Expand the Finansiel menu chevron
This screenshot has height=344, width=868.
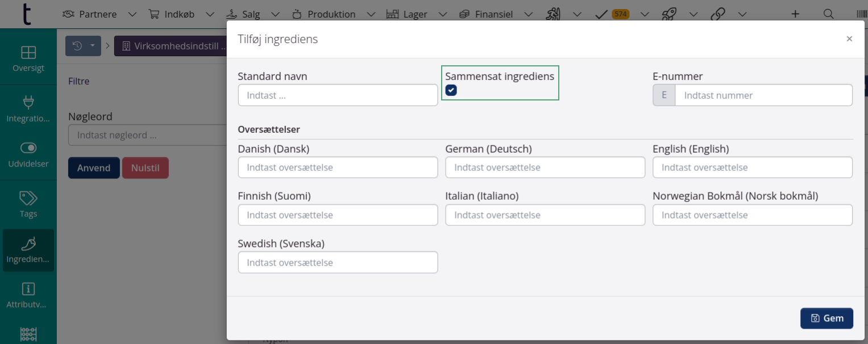click(529, 14)
